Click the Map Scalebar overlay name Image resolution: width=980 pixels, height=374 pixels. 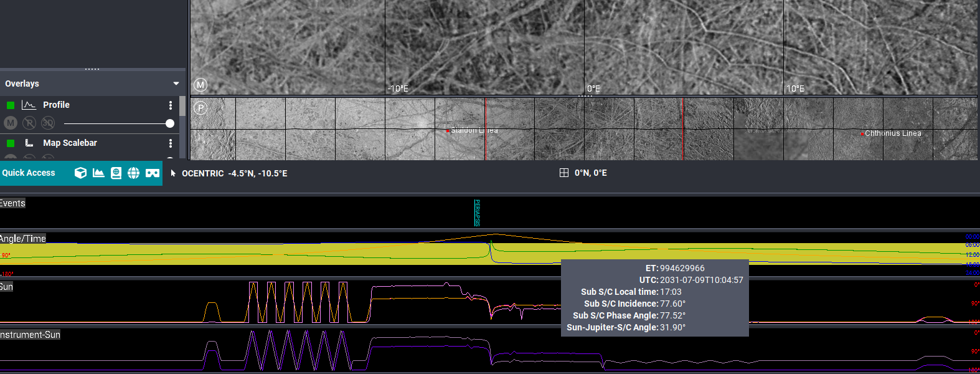(x=70, y=143)
